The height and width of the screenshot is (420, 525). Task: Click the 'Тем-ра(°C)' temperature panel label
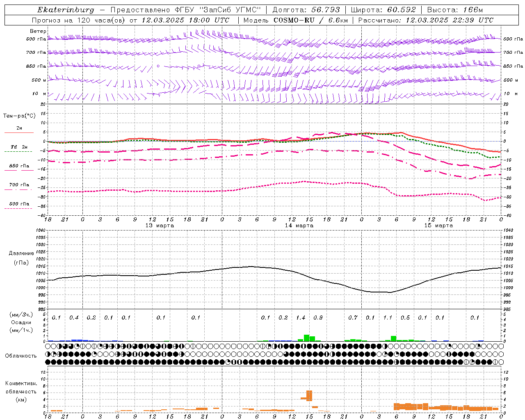[x=19, y=116]
